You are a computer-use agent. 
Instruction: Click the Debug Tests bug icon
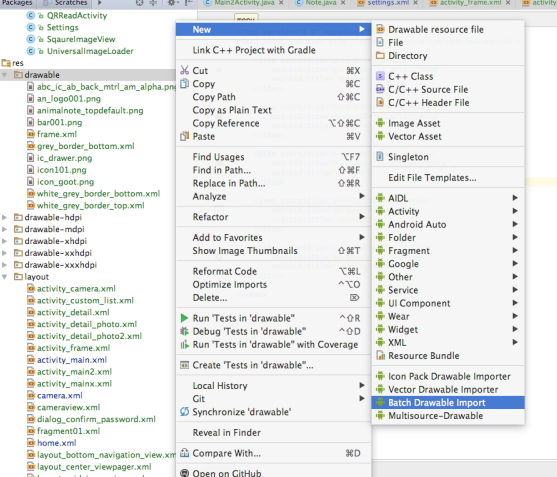[184, 331]
